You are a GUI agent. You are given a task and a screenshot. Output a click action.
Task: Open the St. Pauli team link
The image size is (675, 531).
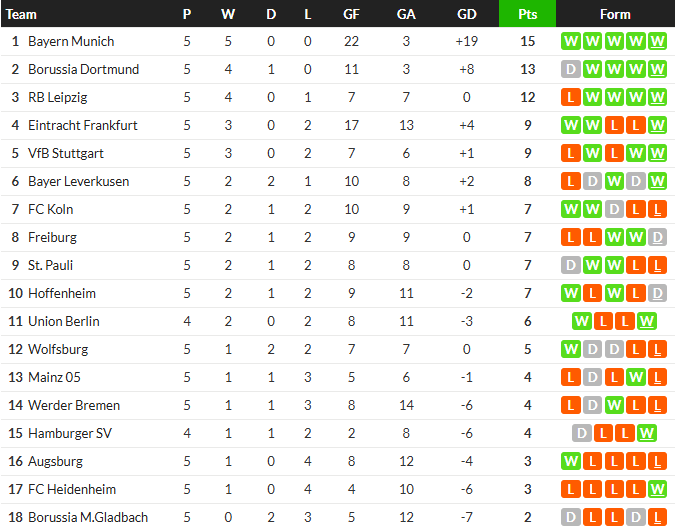point(50,266)
